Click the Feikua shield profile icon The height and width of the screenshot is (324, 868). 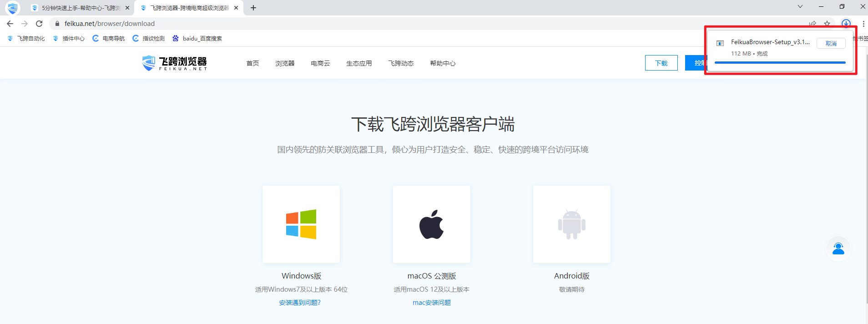[13, 8]
